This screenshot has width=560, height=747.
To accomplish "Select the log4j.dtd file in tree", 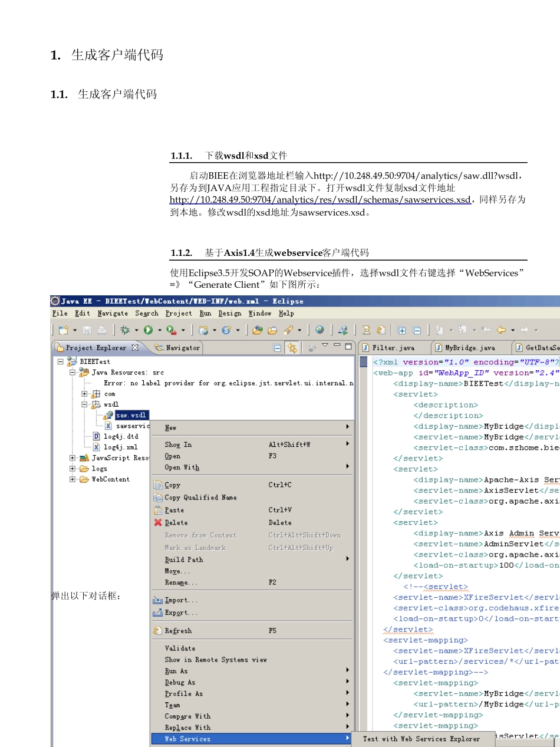I will pos(120,436).
